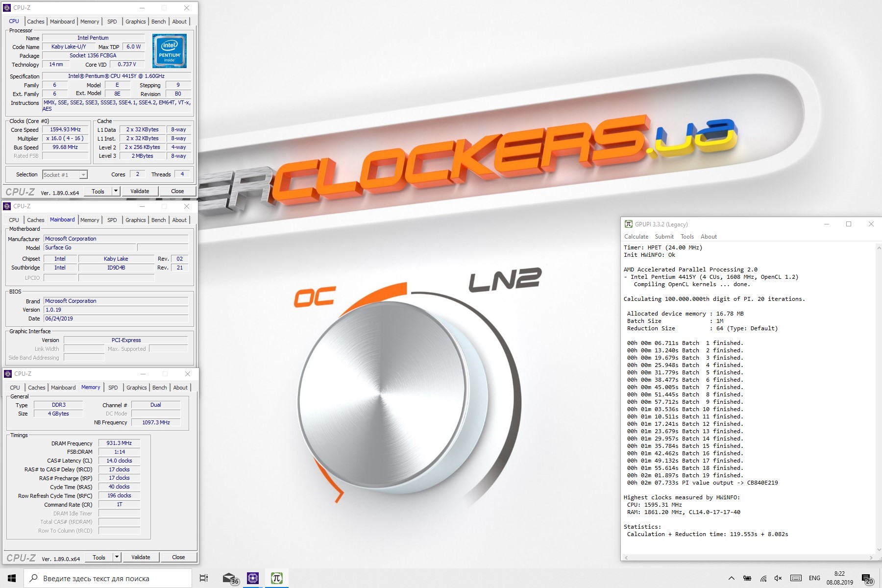Select Graphics tab in top CPU-Z window
882x588 pixels.
[136, 22]
